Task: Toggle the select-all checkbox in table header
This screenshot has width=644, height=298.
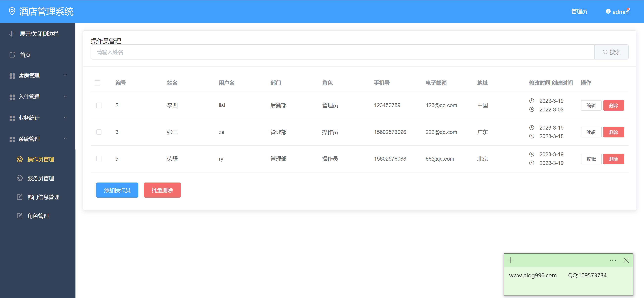Action: click(x=97, y=83)
